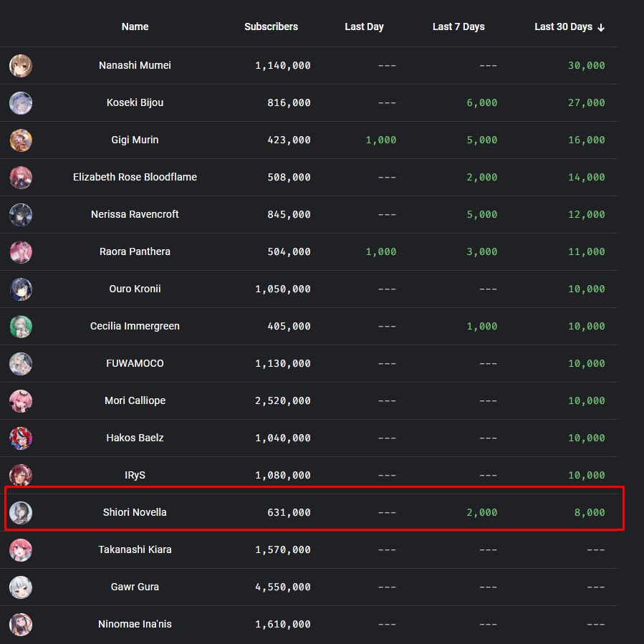Click Nanashi Mumei's avatar icon

tap(21, 66)
